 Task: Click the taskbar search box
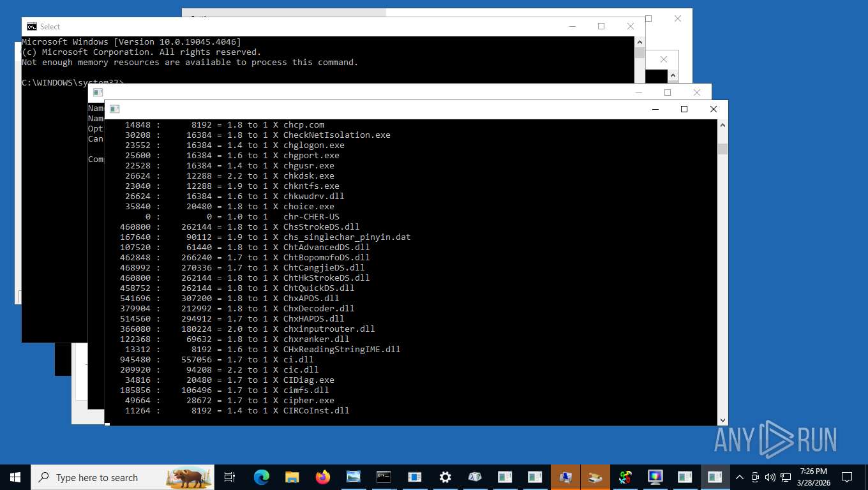click(x=123, y=477)
